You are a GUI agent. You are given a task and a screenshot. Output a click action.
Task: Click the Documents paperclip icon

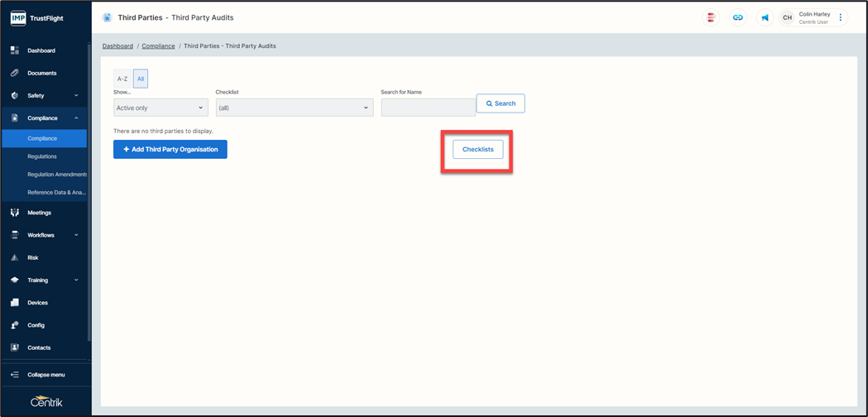(15, 73)
